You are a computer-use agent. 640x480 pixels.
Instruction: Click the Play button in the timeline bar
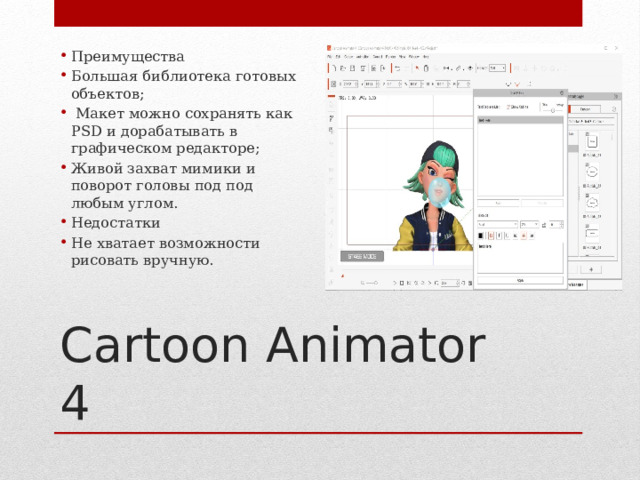pos(395,283)
